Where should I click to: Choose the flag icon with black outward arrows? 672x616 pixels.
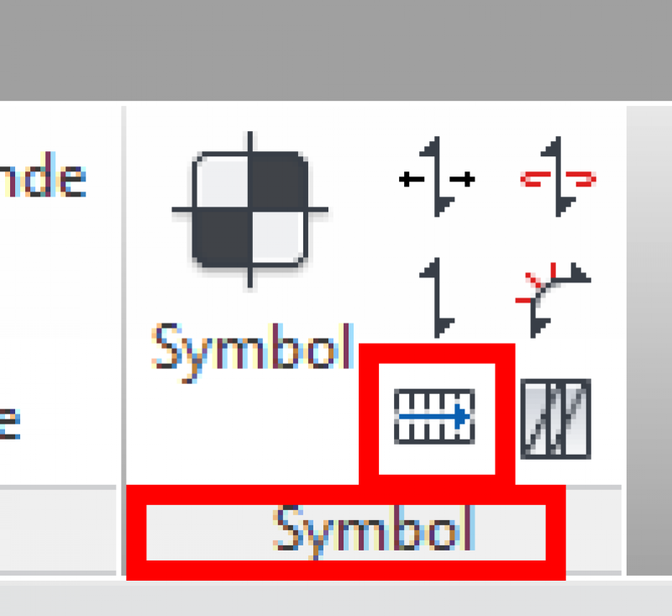437,176
